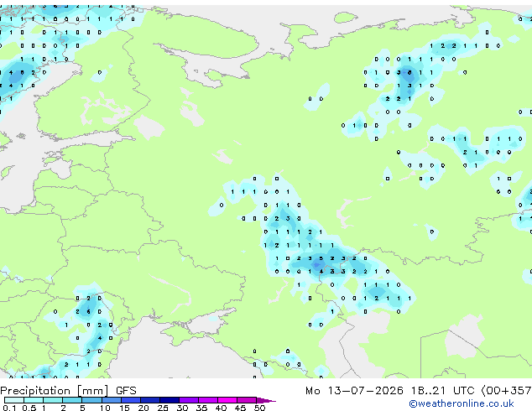
Task: Click the '10' legend scale label
Action: (x=105, y=408)
